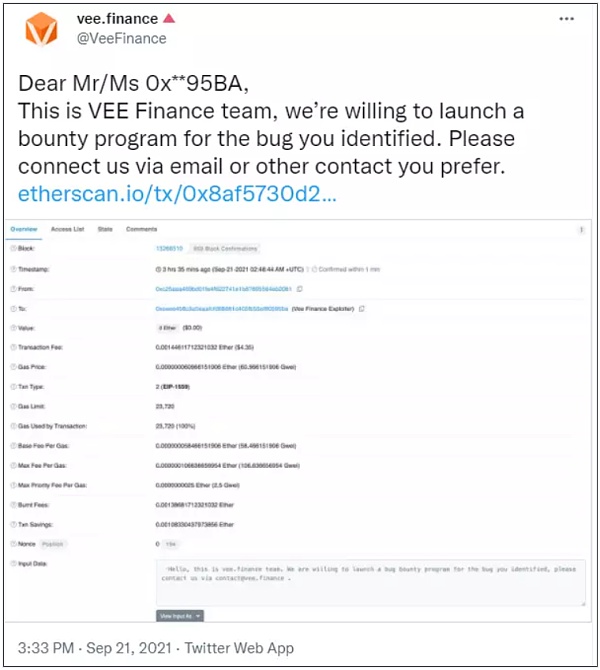Open the Comments tab
This screenshot has height=670, width=600.
coord(141,229)
